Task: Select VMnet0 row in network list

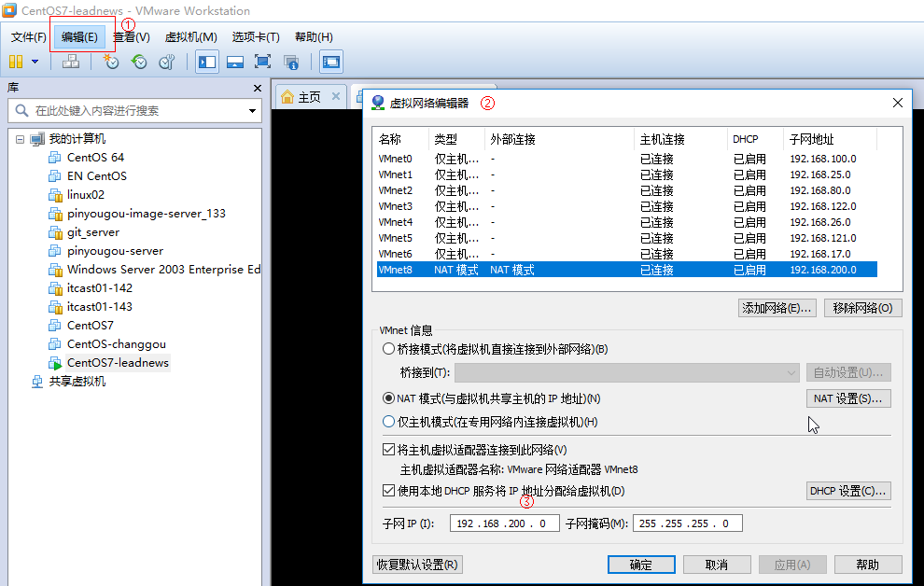Action: [x=627, y=159]
